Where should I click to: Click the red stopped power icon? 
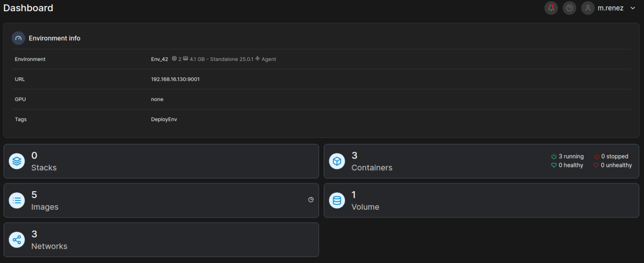click(x=596, y=156)
